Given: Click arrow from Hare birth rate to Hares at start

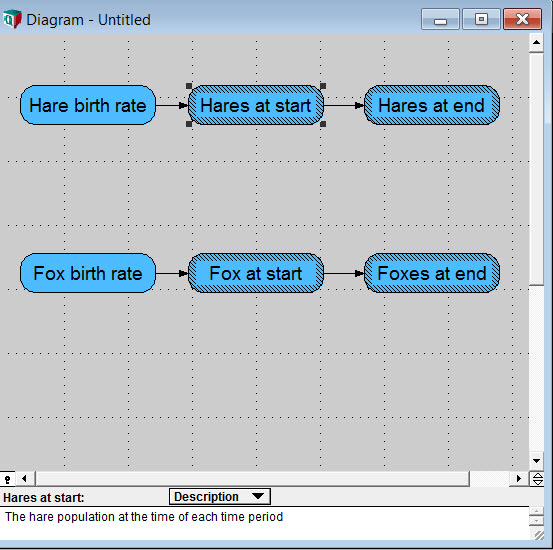Looking at the screenshot, I should (172, 105).
